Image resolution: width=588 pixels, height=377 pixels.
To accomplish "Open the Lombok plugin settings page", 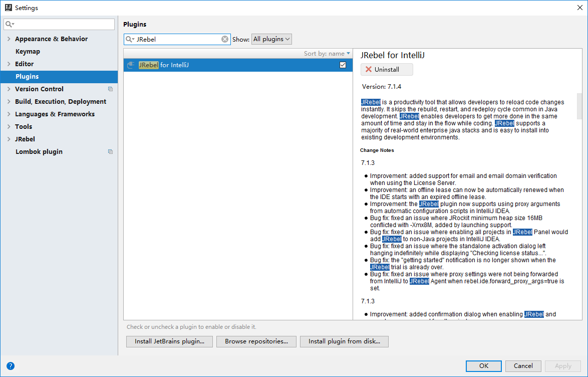I will pos(39,152).
